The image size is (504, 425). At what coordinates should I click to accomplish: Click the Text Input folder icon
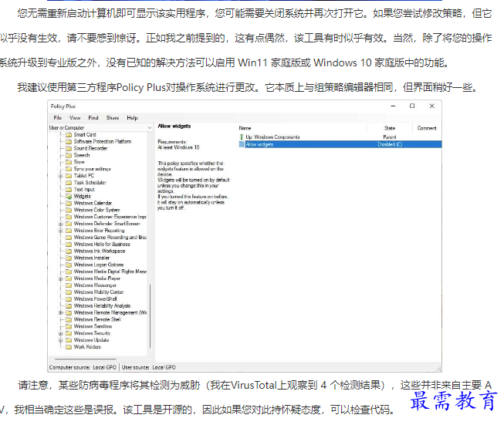[69, 190]
